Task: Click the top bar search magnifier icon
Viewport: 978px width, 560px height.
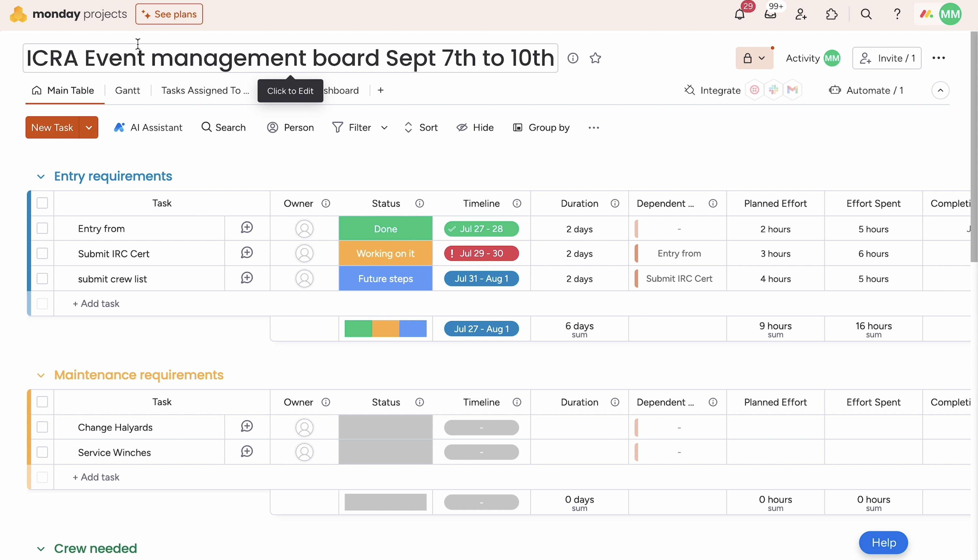Action: coord(866,15)
